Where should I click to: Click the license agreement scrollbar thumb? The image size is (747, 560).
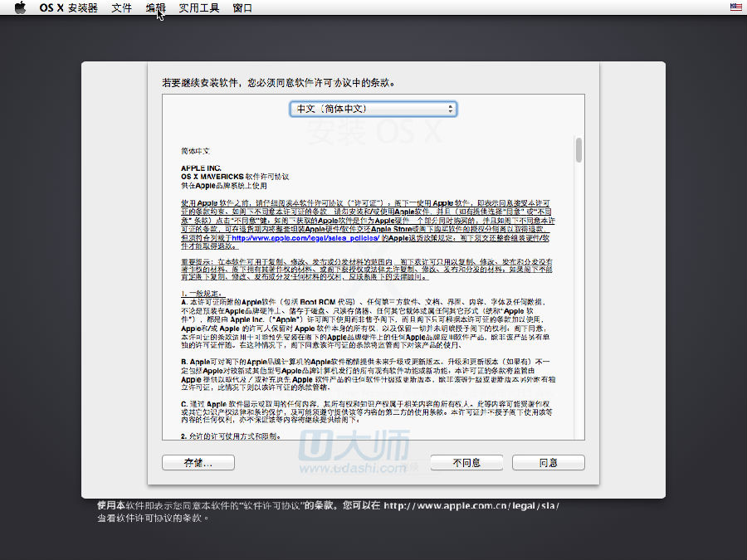[578, 149]
